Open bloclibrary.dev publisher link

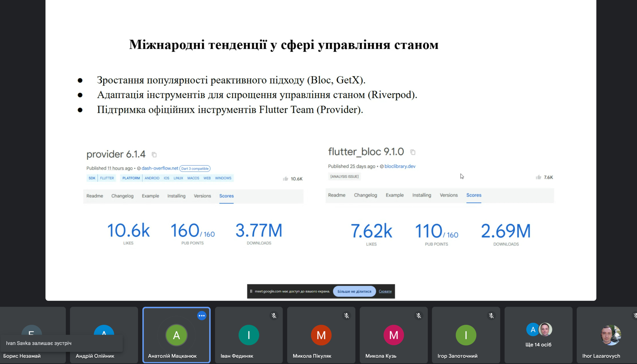400,166
